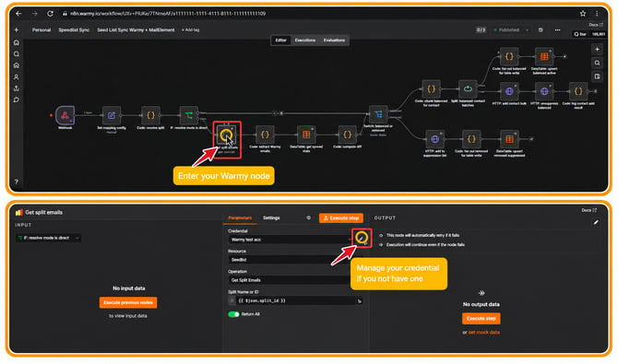Click the third canvas panel button below search
Screen dimensions: 618x364
click(597, 76)
